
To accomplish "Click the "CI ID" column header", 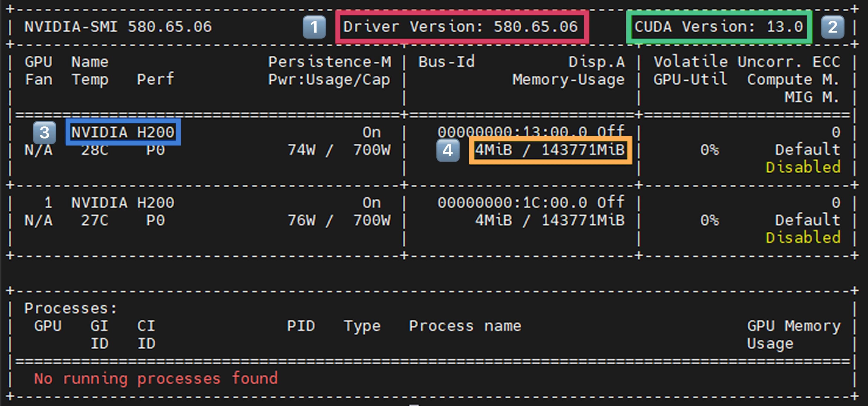I will pyautogui.click(x=146, y=335).
